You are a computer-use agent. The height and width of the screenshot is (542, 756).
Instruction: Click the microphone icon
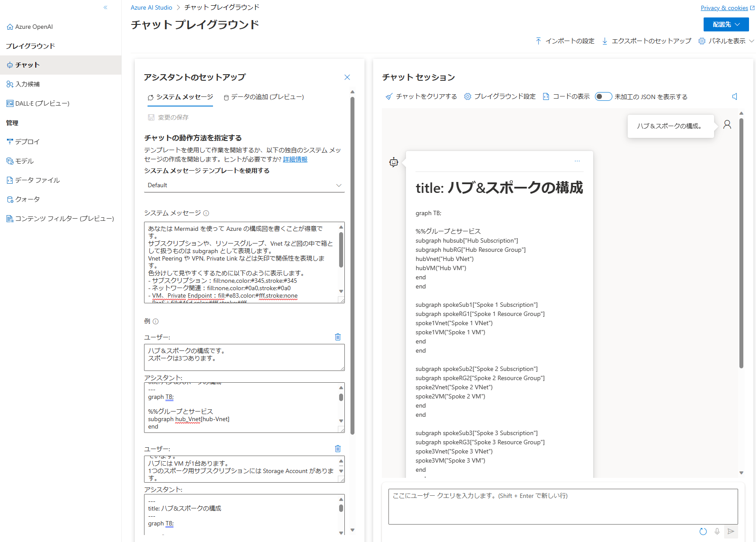pyautogui.click(x=717, y=532)
